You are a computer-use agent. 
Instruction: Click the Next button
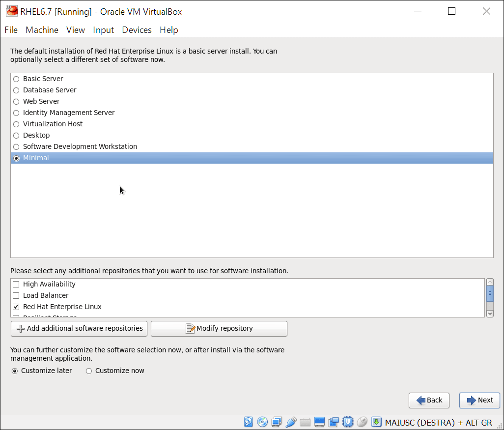point(479,401)
